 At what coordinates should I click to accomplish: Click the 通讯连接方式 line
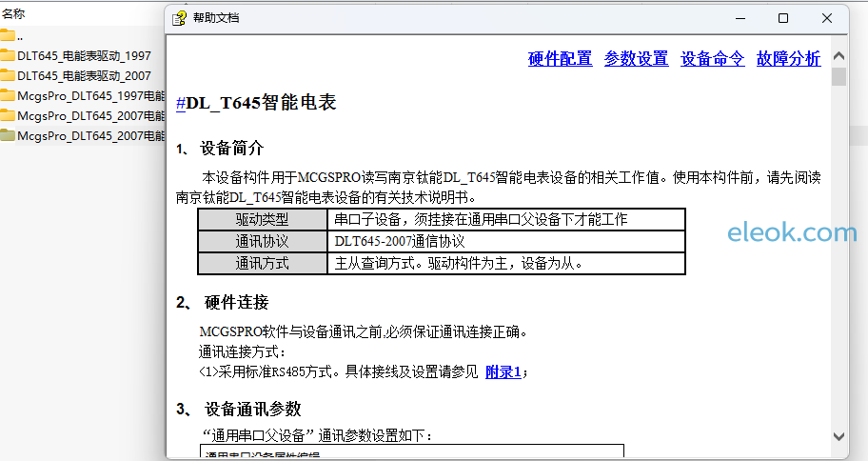(x=243, y=351)
